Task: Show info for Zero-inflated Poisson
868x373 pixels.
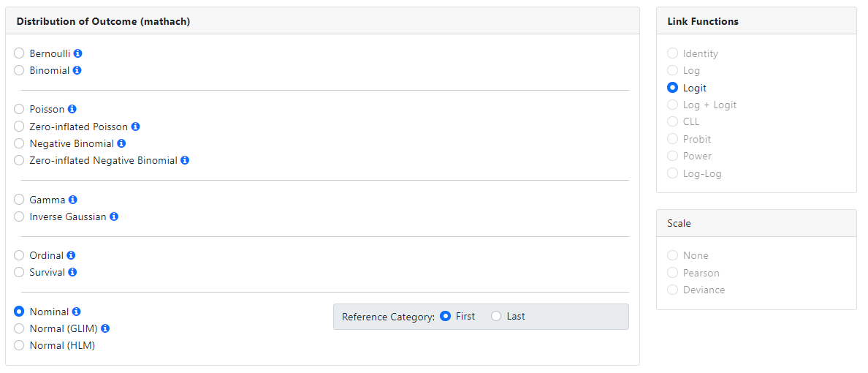Action: point(135,127)
